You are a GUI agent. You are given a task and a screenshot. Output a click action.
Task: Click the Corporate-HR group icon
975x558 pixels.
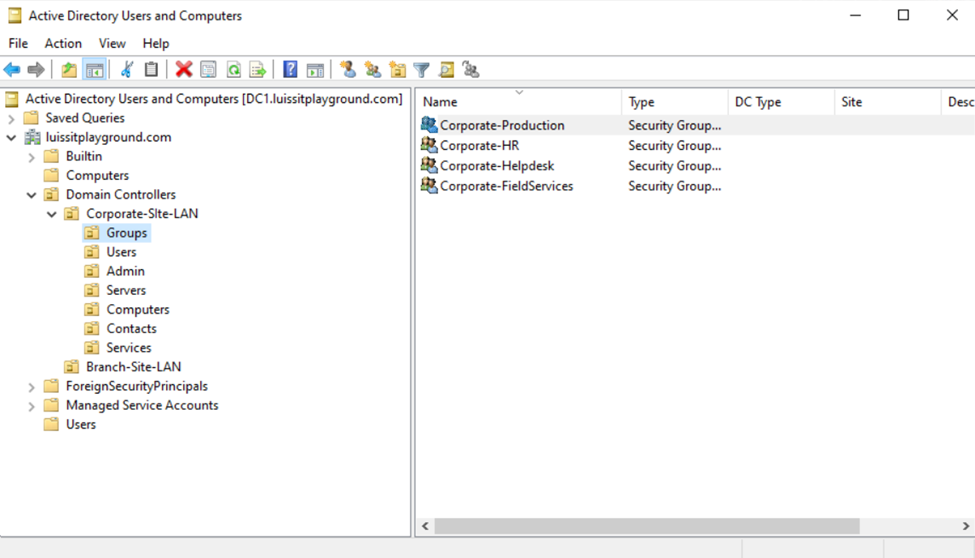click(429, 145)
